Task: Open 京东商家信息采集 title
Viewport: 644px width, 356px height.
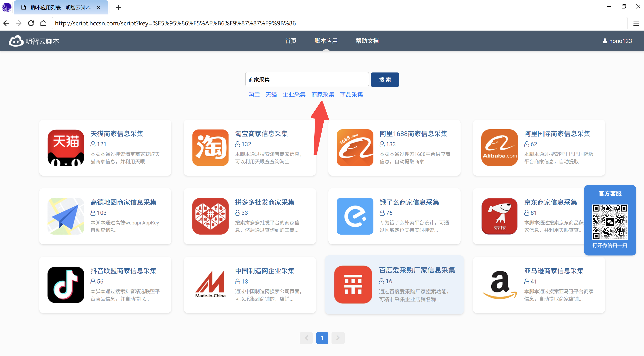Action: (550, 202)
